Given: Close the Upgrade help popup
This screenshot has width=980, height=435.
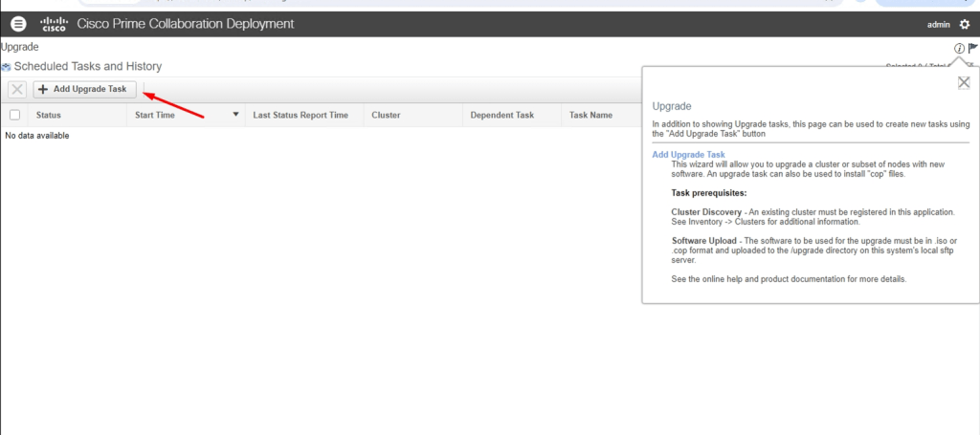Looking at the screenshot, I should pyautogui.click(x=964, y=82).
